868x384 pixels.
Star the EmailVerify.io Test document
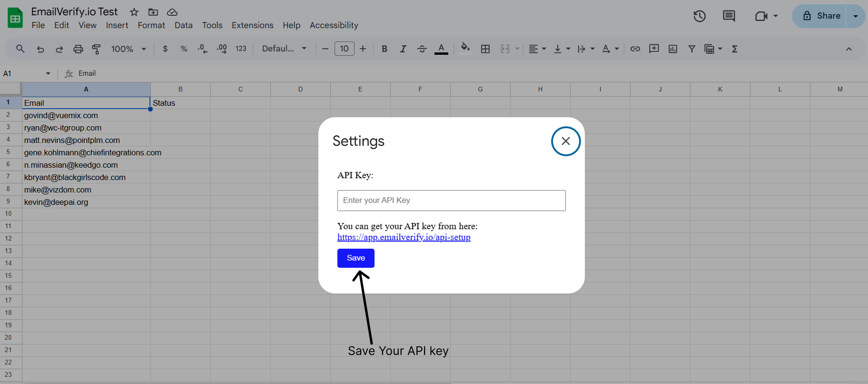(134, 12)
